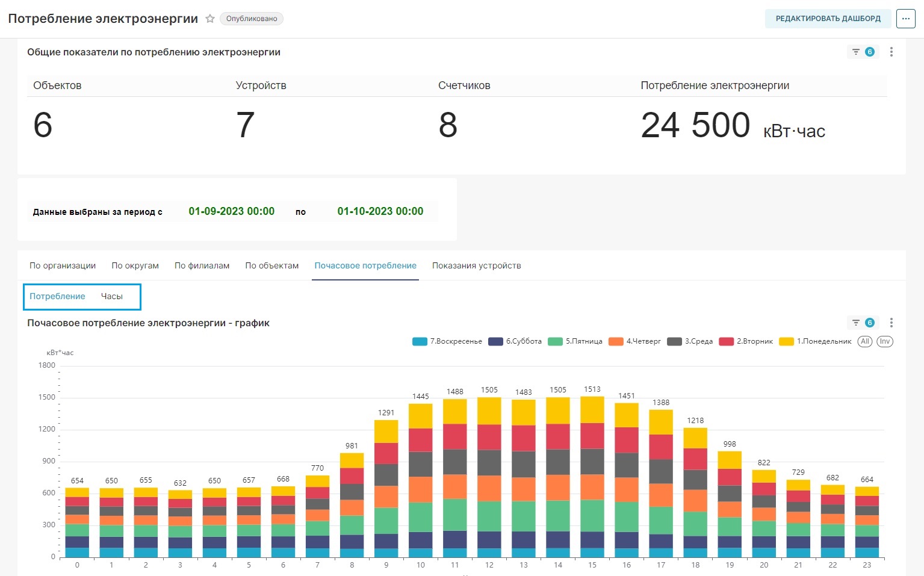Screen dimensions: 924x576
Task: Click the yellow Monday segment of hour 15 bar
Action: [x=592, y=410]
